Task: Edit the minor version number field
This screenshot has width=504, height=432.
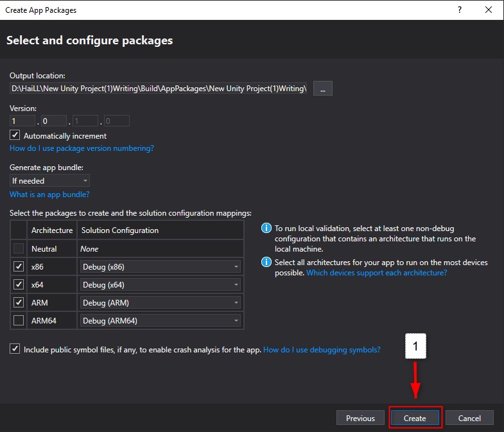Action: [x=54, y=121]
